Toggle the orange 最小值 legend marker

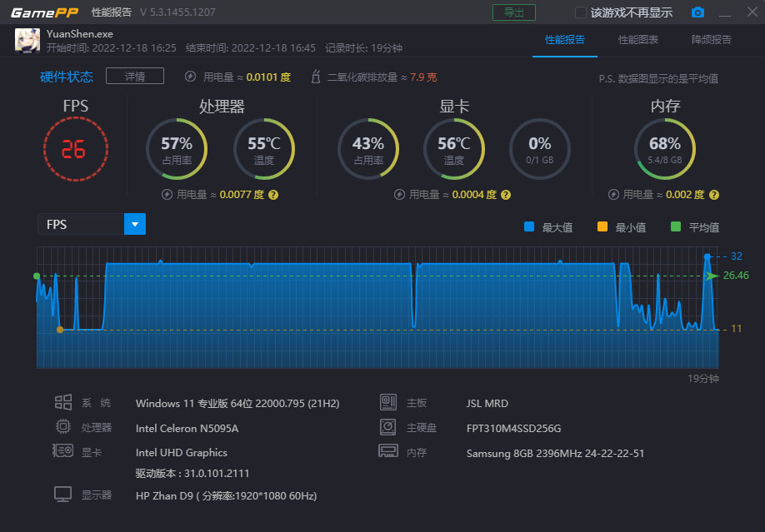pos(602,226)
